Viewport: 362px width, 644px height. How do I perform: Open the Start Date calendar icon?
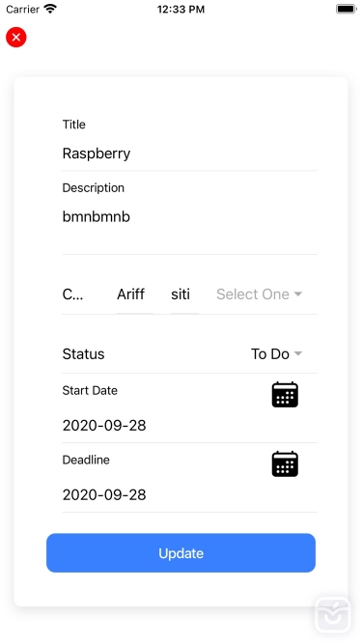click(285, 394)
